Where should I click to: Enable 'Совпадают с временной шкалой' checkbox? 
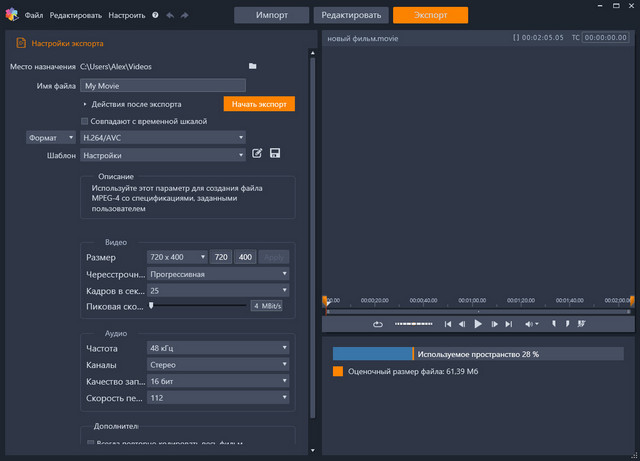[x=84, y=121]
